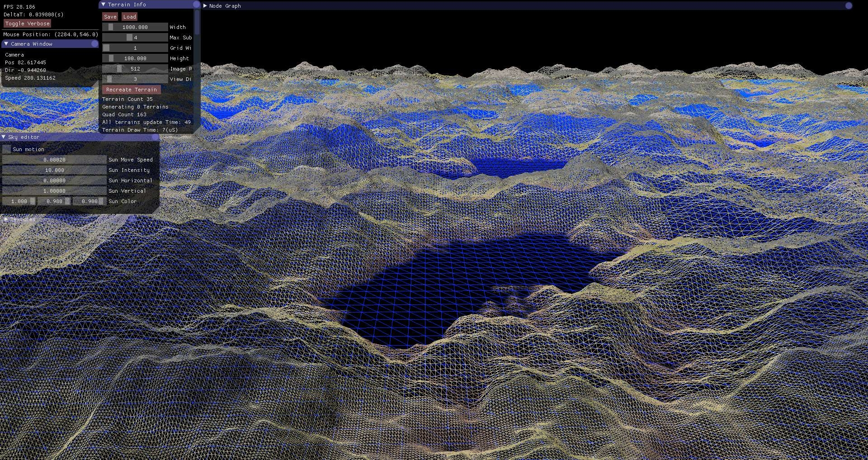Click the Recreate Terrain button
The image size is (868, 460).
click(132, 90)
